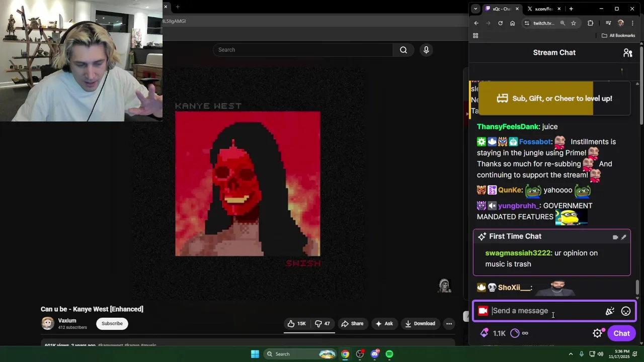Switch to the xQc Chat tab
This screenshot has height=362, width=644.
click(x=502, y=9)
